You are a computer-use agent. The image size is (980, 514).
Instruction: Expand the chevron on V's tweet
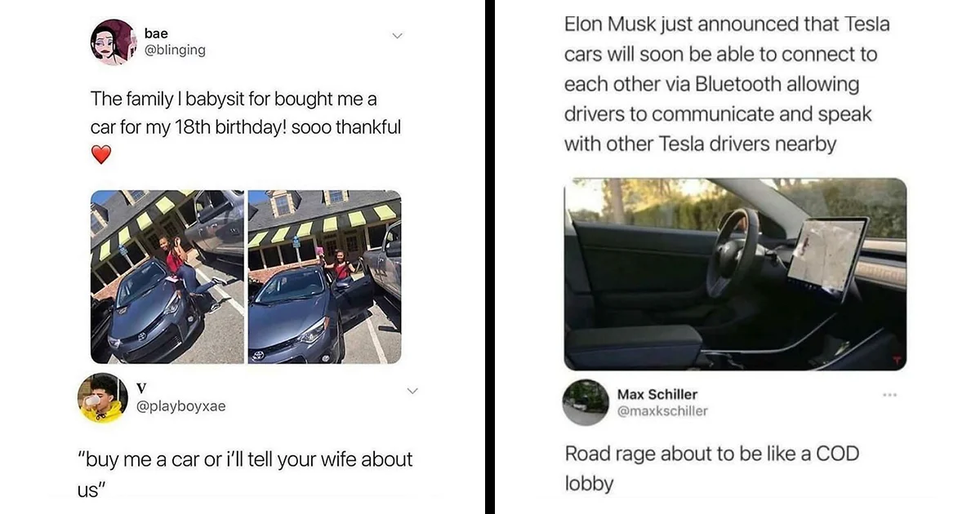pyautogui.click(x=412, y=392)
